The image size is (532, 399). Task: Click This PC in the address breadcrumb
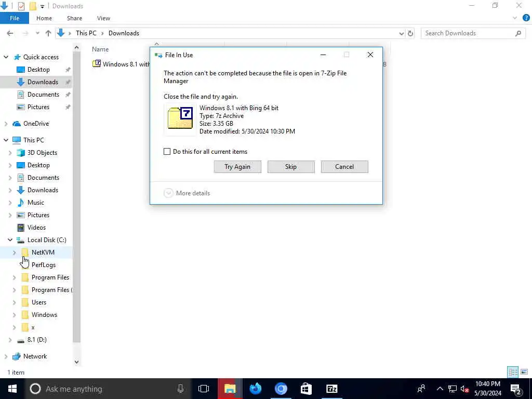pos(86,33)
